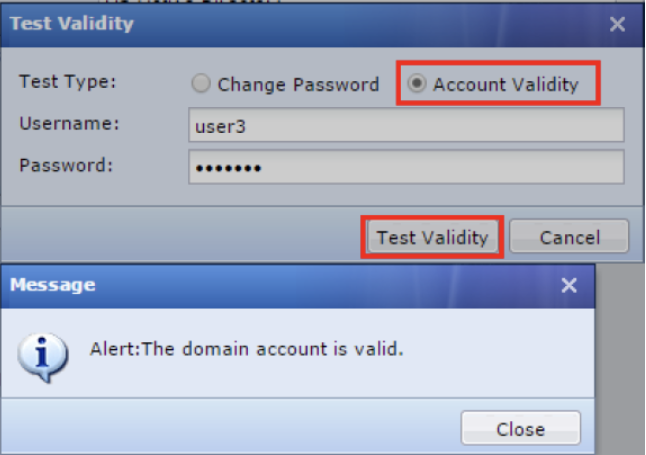The image size is (646, 455).
Task: Cancel the Test Validity dialog
Action: [x=569, y=237]
